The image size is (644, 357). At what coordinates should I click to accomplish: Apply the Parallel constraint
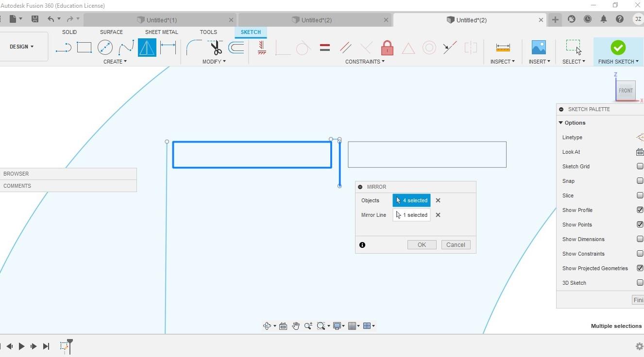(346, 48)
